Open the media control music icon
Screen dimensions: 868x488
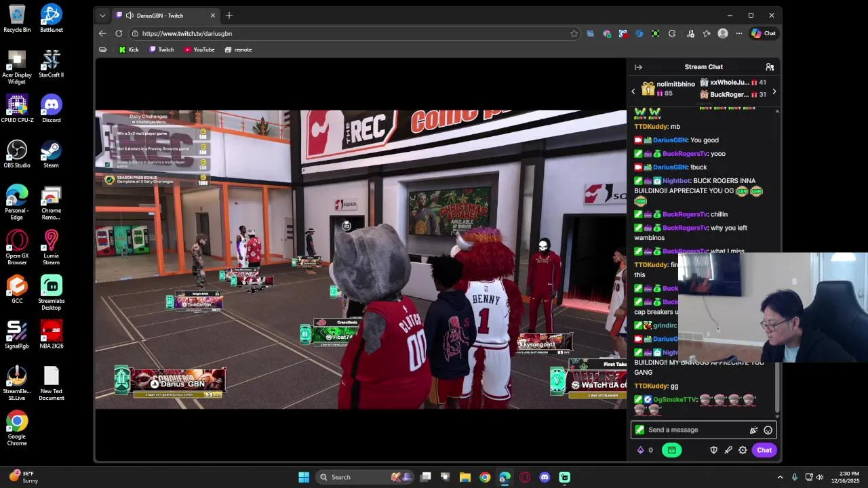(690, 33)
